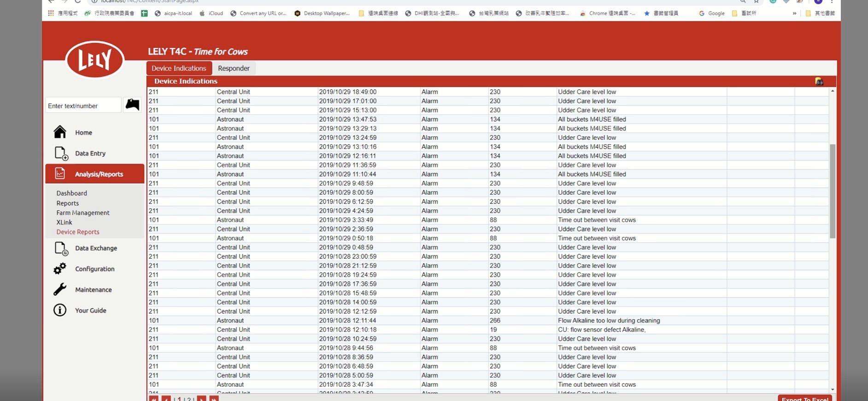Image resolution: width=868 pixels, height=401 pixels.
Task: Select the row dated 2019/10/29 18:49:00
Action: [488, 92]
